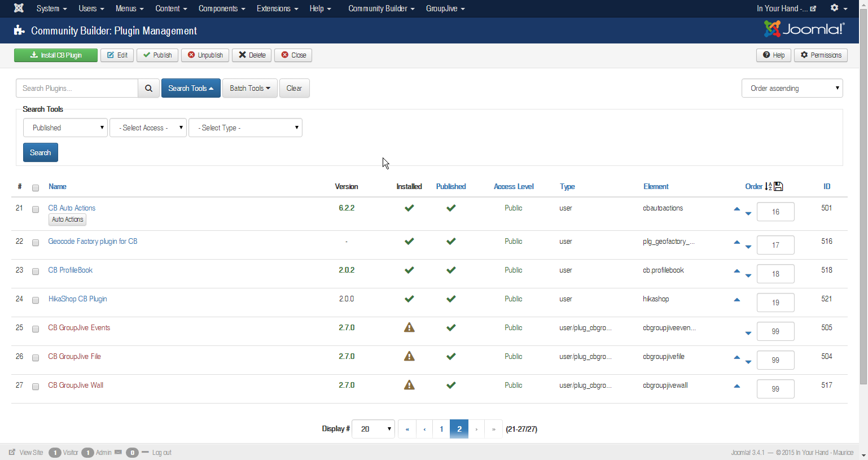868x460 pixels.
Task: Click the vertical page scrollbar
Action: pyautogui.click(x=863, y=198)
